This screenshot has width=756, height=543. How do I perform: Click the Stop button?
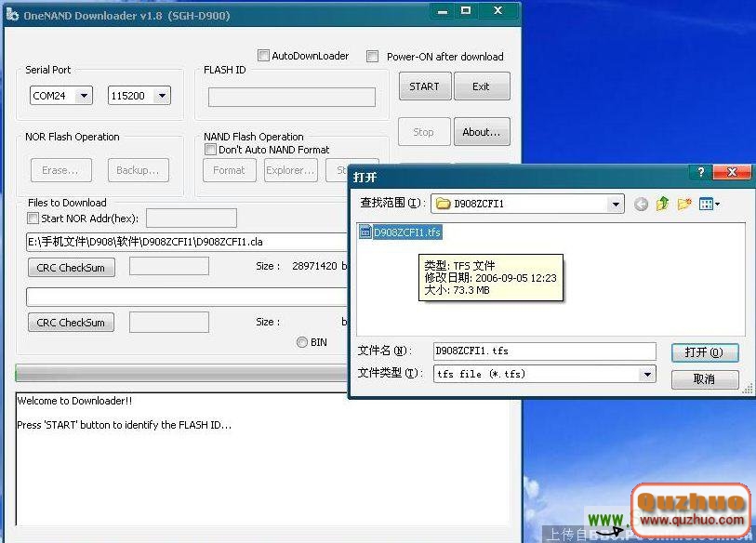[x=424, y=132]
